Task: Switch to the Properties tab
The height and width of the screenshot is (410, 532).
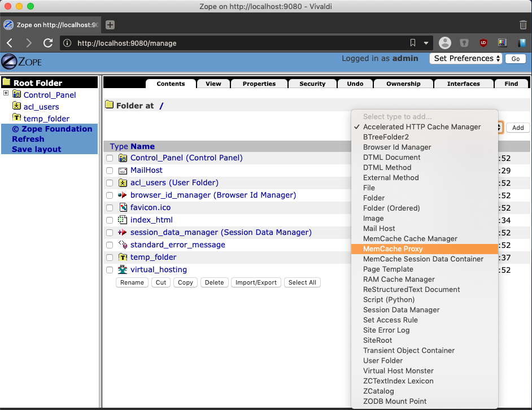Action: [x=259, y=84]
